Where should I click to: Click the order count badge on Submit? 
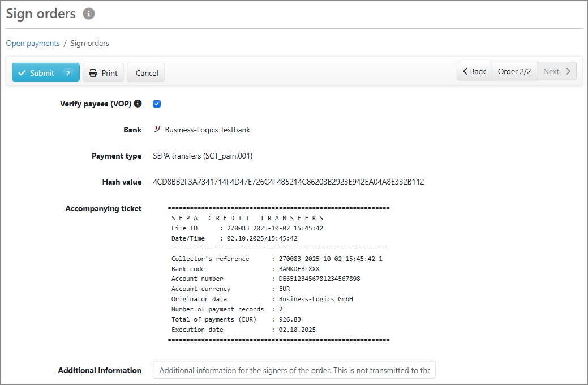67,73
